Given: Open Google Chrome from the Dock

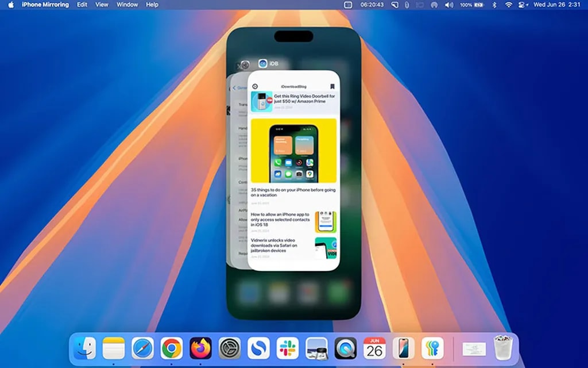Looking at the screenshot, I should click(171, 348).
